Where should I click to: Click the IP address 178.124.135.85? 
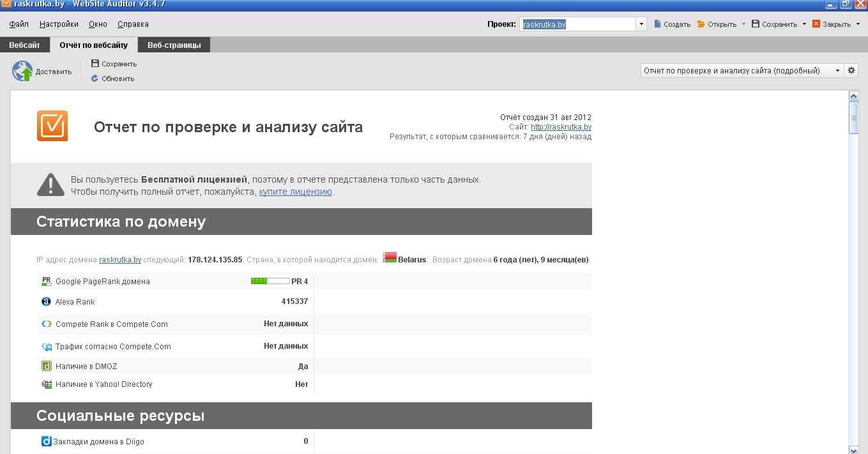(215, 260)
